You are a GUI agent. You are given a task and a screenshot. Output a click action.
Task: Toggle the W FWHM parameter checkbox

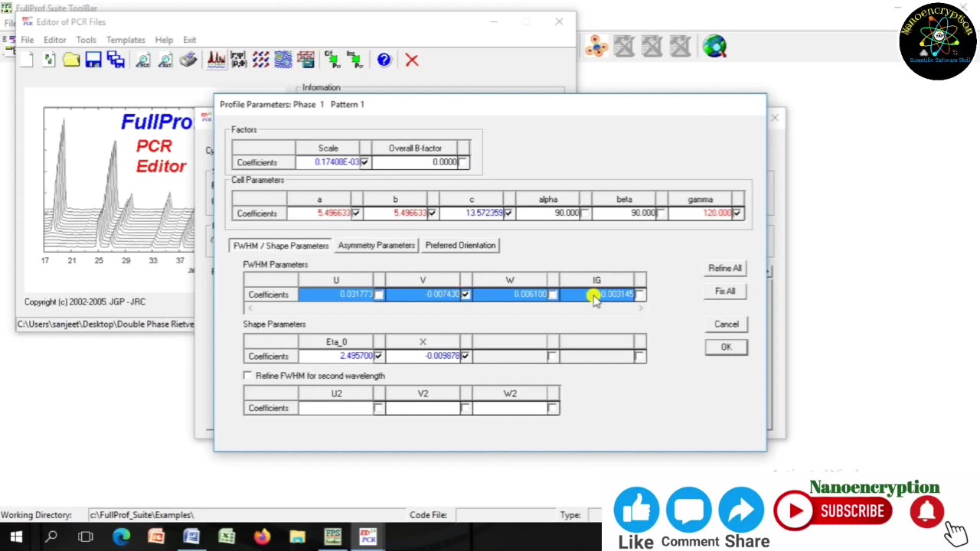point(553,295)
